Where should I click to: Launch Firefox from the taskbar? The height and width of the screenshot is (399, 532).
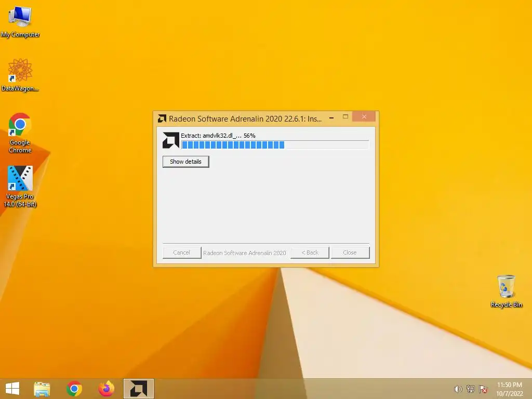[x=106, y=389]
